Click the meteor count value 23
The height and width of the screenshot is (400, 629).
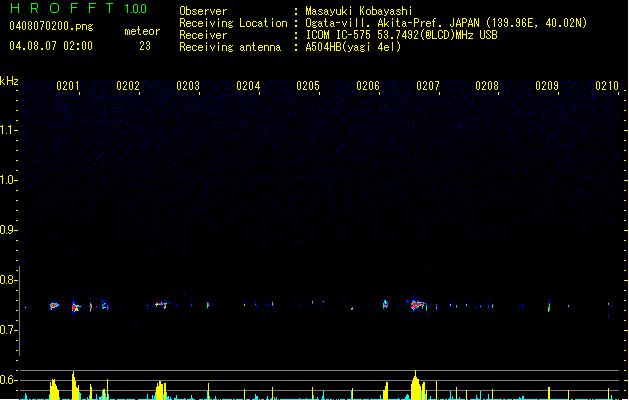145,46
